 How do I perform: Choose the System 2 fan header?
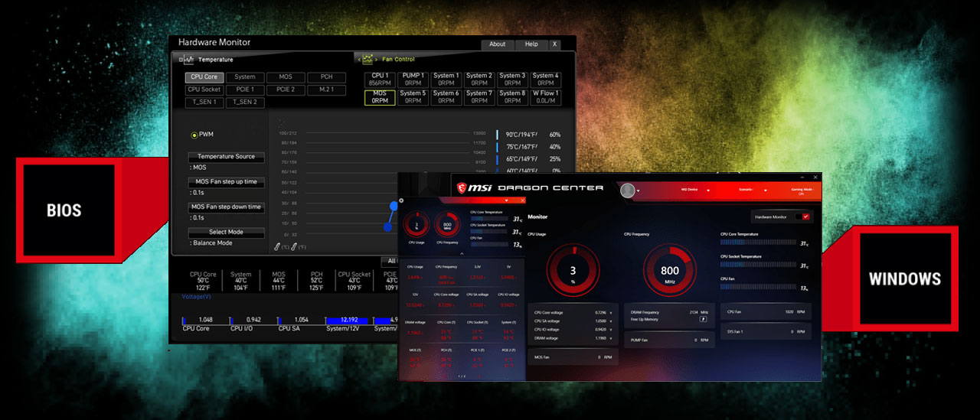click(x=479, y=80)
